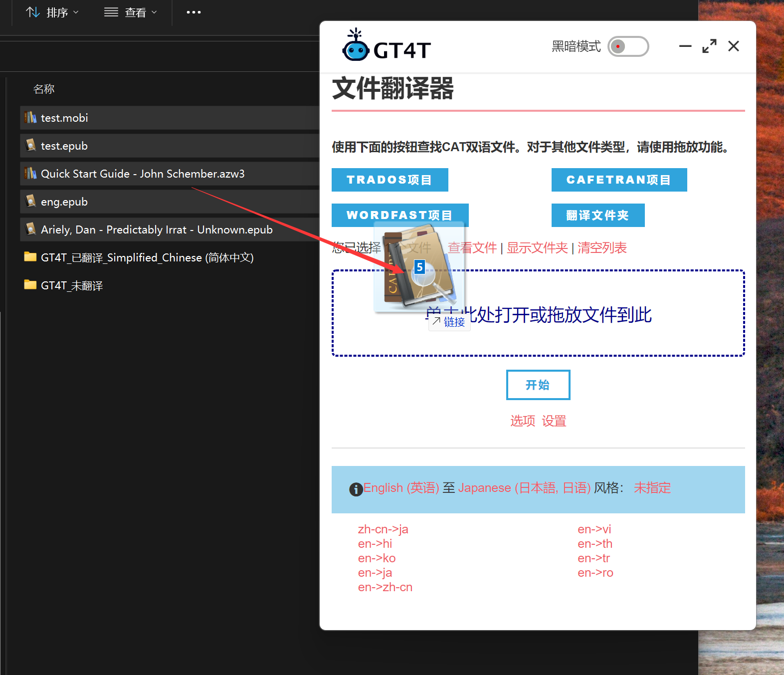This screenshot has height=675, width=784.
Task: Click the test.epub file icon
Action: [30, 146]
